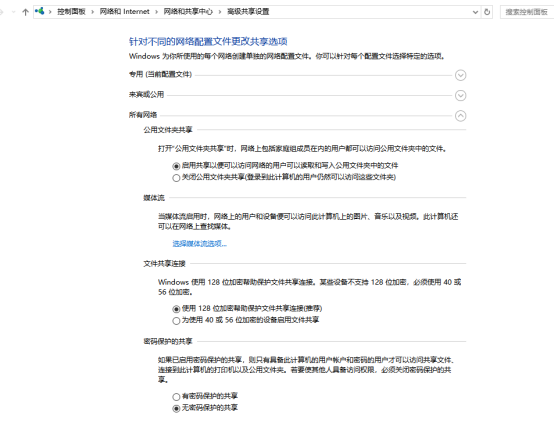
Task: Open chevron after 网络和共享中心 breadcrumb
Action: (x=220, y=12)
